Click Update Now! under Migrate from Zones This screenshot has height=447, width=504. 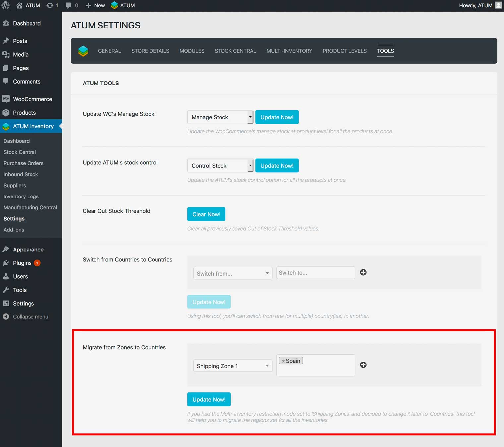(209, 400)
